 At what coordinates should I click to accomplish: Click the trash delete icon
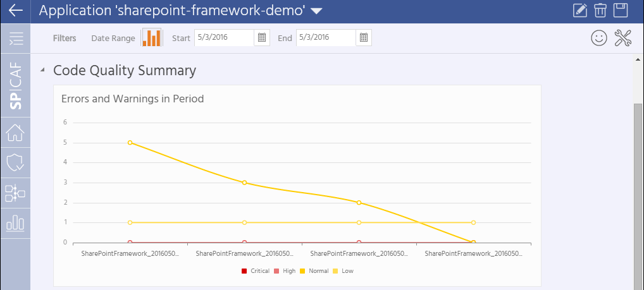click(600, 11)
